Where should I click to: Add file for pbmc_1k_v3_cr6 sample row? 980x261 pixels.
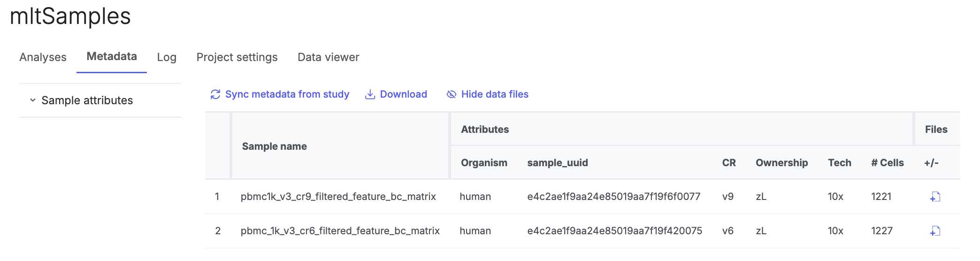click(x=935, y=231)
